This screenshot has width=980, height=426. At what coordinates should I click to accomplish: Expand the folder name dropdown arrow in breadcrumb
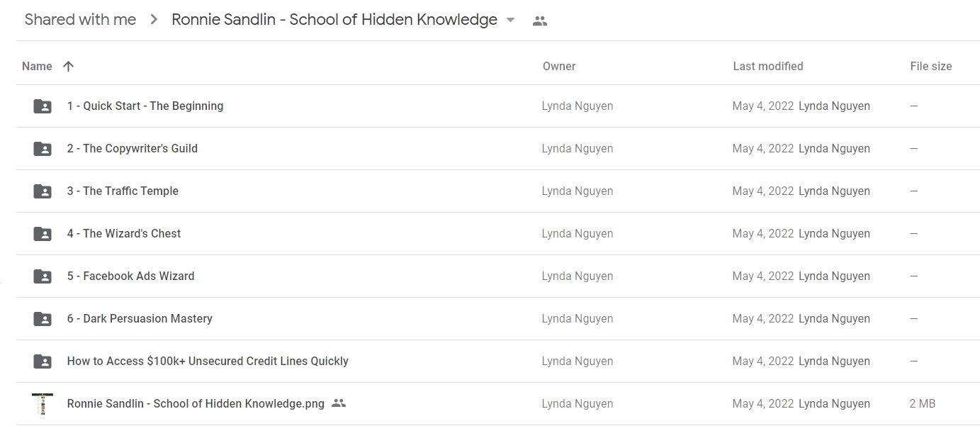(x=510, y=21)
